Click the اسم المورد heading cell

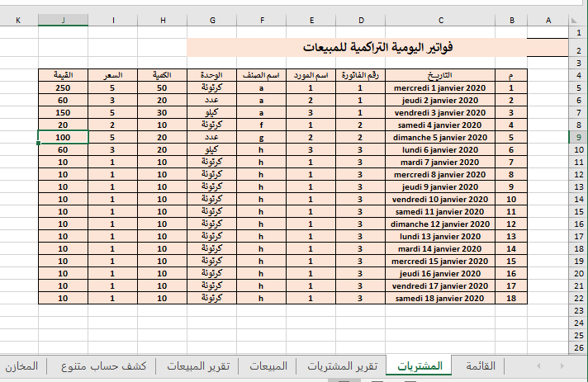click(x=311, y=75)
